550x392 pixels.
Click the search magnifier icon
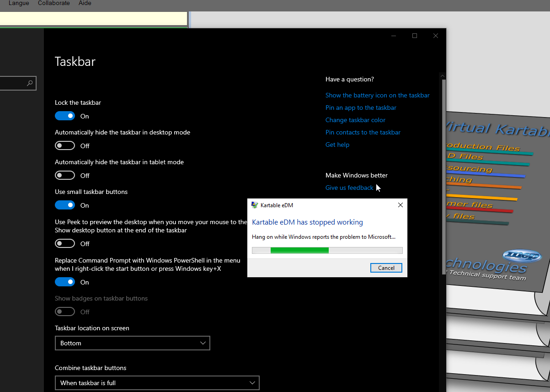pos(30,83)
